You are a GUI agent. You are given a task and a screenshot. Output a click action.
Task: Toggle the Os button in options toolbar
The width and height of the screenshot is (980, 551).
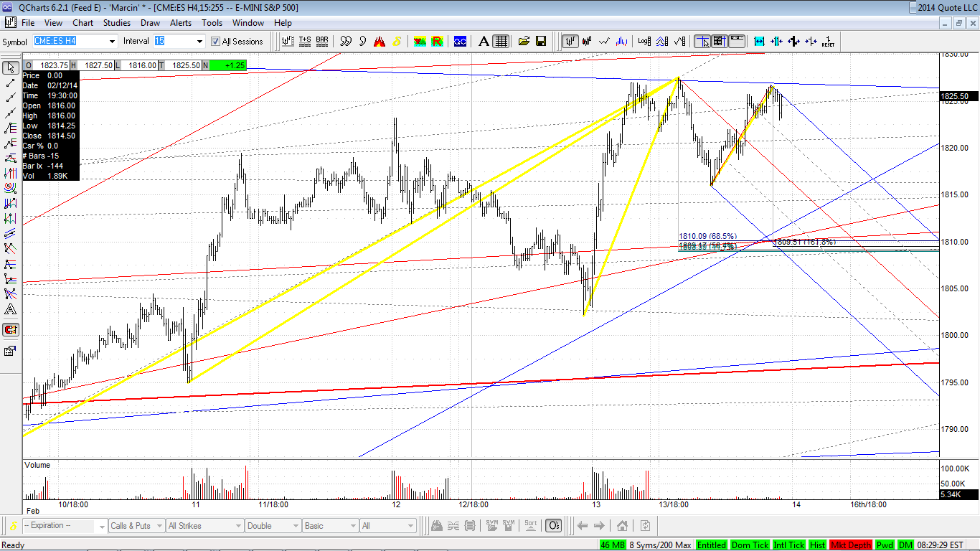pos(553,526)
